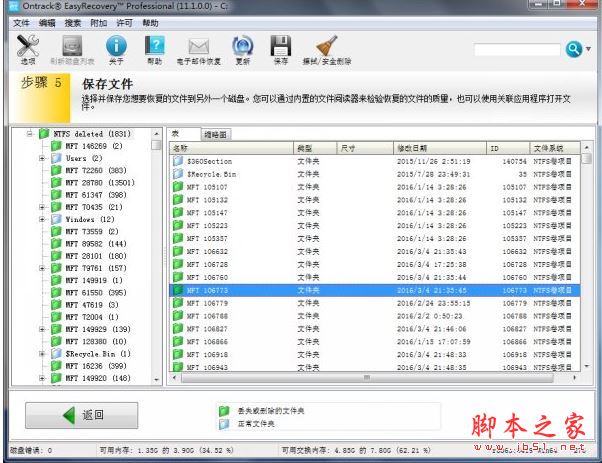Screen dimensions: 602x463
Task: Click the green folder icon of MFT 28101
Action: point(56,256)
